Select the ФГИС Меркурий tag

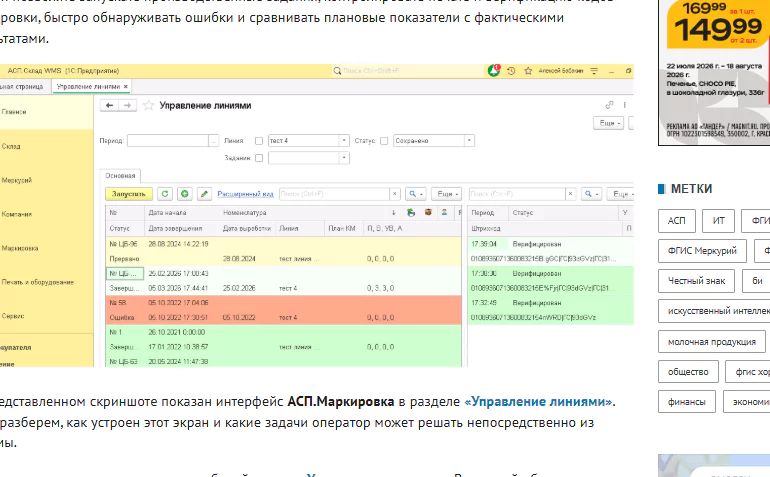point(702,251)
